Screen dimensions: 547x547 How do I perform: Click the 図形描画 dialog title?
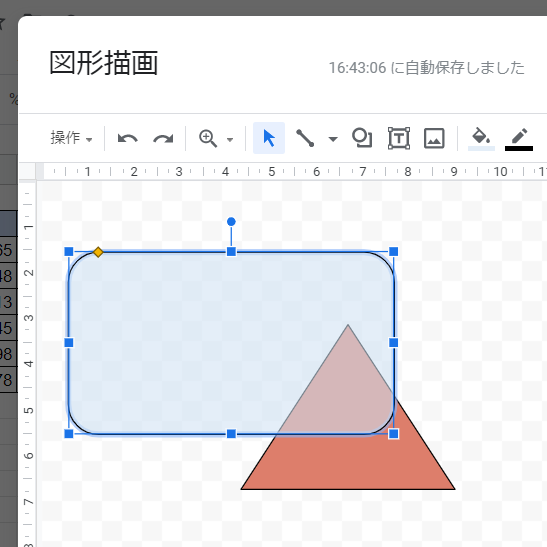[x=104, y=63]
